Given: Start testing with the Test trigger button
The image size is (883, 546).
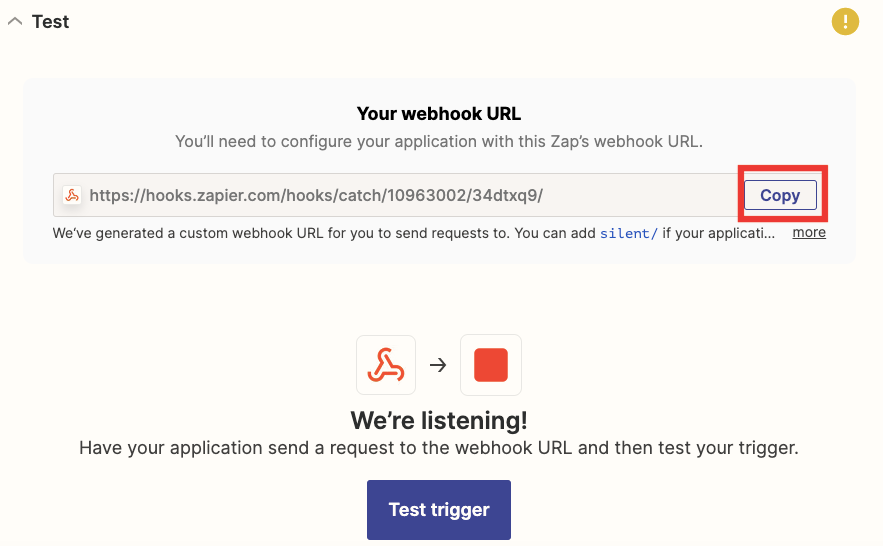Looking at the screenshot, I should click(439, 509).
